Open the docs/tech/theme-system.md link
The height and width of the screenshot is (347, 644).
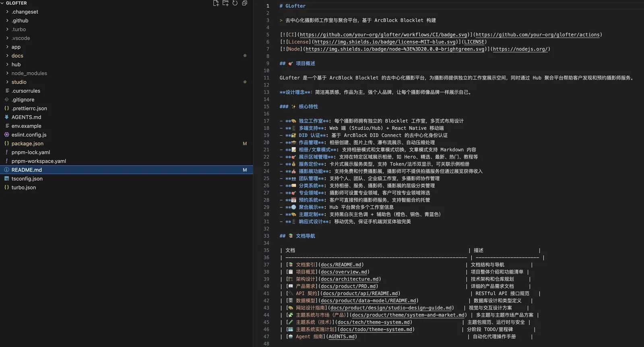[374, 322]
